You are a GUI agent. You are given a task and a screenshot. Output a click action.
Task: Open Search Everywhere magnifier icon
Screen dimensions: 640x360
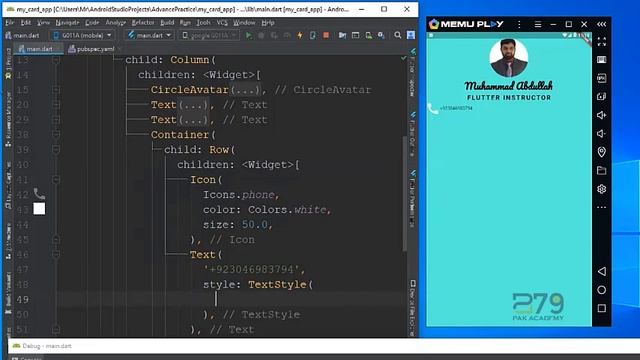[398, 36]
